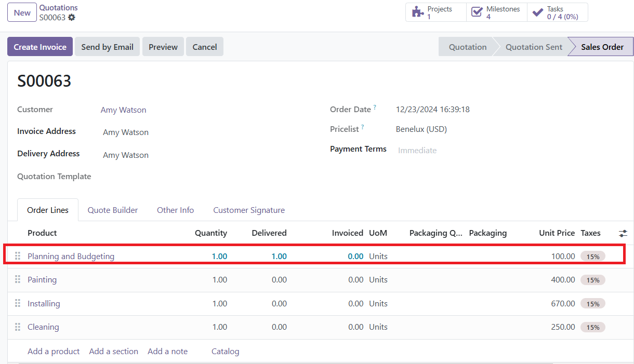Grab the Painting row drag handle
The width and height of the screenshot is (634, 364).
pos(18,279)
